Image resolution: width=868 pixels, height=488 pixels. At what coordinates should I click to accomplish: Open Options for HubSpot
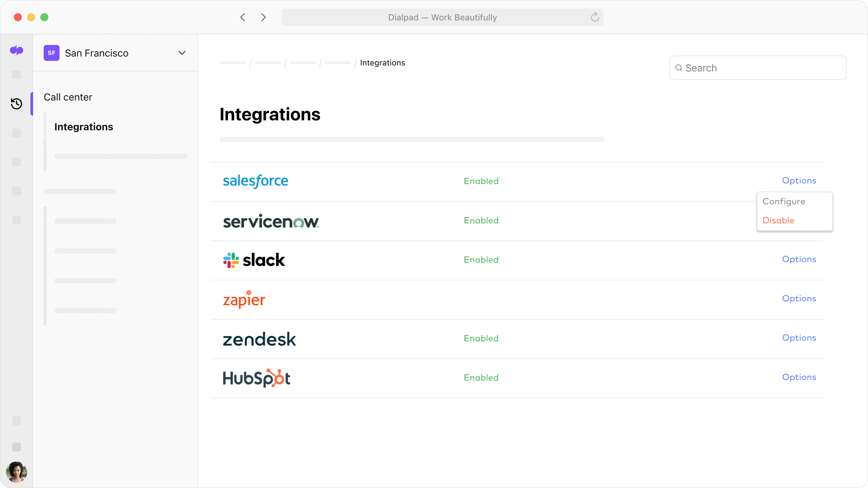[x=799, y=377]
